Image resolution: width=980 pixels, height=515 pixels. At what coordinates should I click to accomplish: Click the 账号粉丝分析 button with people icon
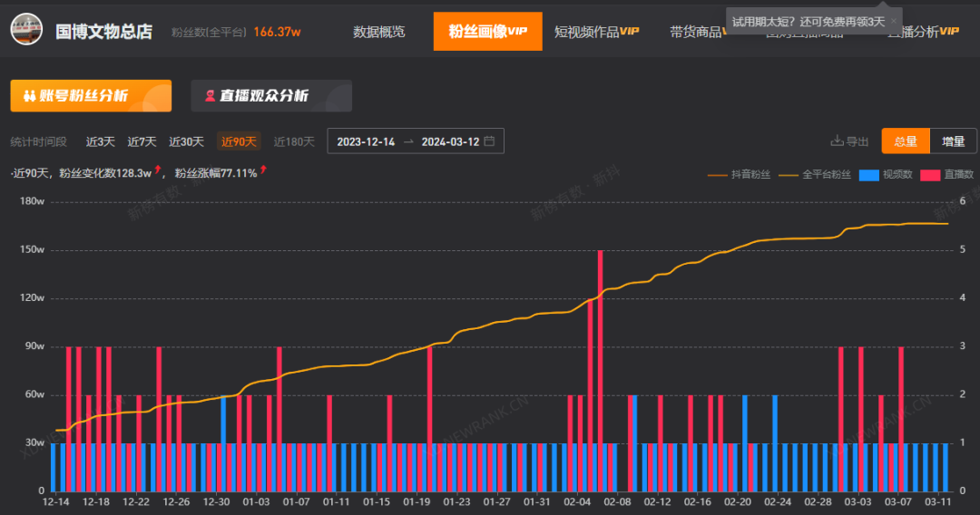[91, 95]
